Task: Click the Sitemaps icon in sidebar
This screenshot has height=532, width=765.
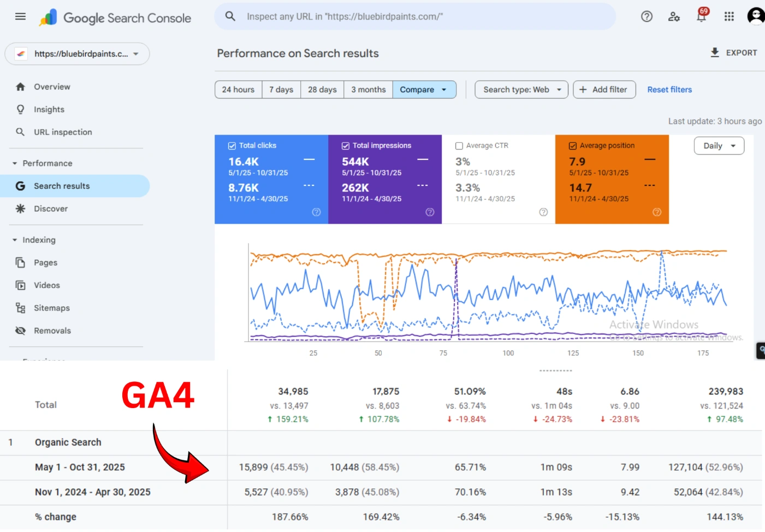Action: point(21,308)
